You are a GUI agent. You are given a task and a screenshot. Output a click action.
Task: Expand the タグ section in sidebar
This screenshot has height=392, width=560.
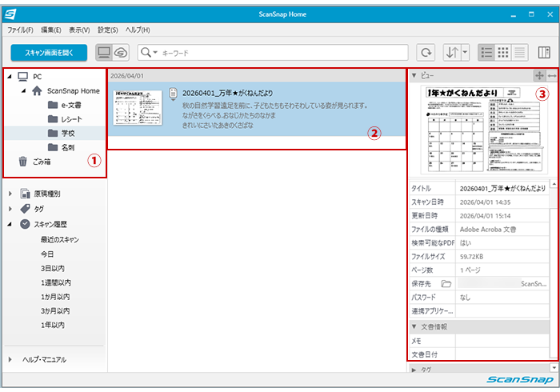(10, 209)
